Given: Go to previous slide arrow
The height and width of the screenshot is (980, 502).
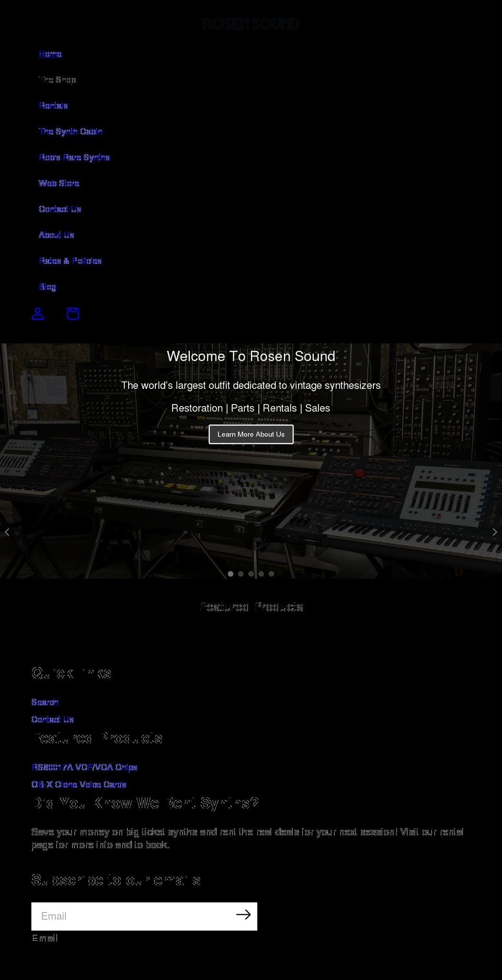Looking at the screenshot, I should [x=7, y=532].
